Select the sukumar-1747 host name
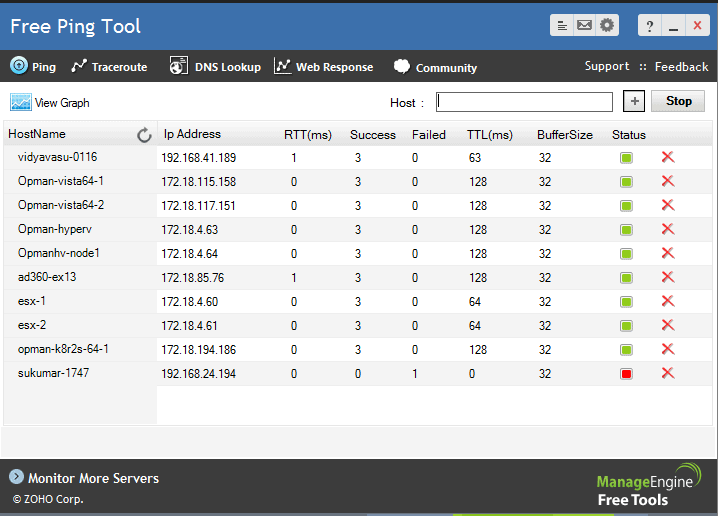Screen dimensions: 718x516 click(x=53, y=373)
